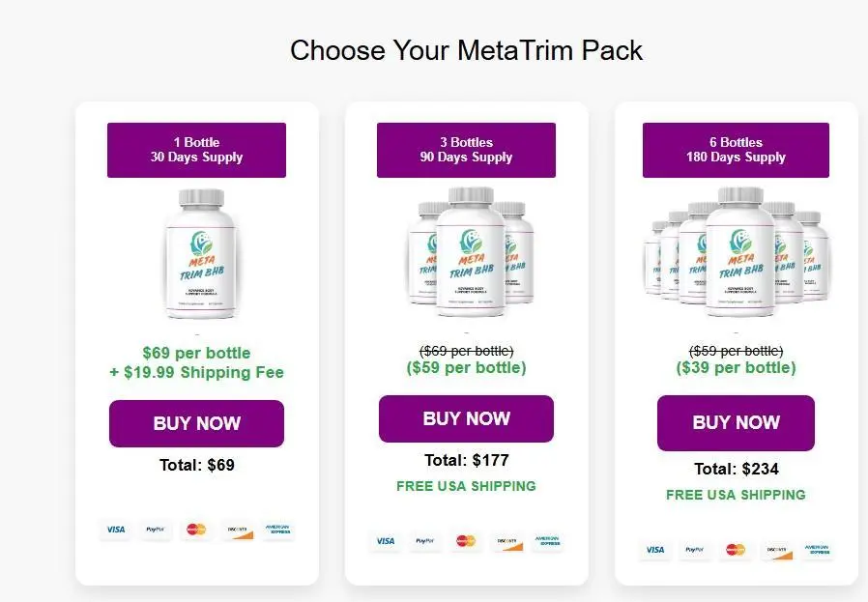Click the PayPal icon in 3 Bottles card
Viewport: 868px width, 602px height.
coord(423,541)
